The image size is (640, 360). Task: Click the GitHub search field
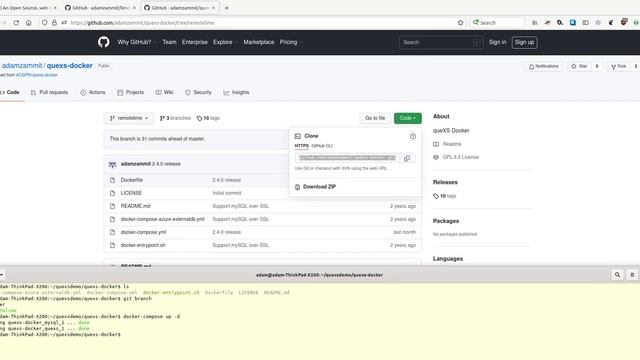pos(441,42)
